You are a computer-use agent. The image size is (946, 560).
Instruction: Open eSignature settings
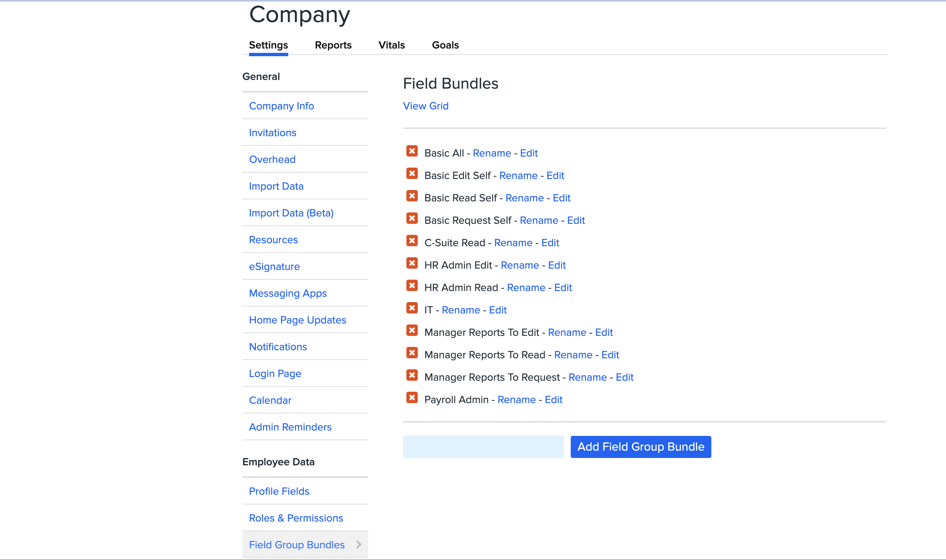tap(274, 267)
